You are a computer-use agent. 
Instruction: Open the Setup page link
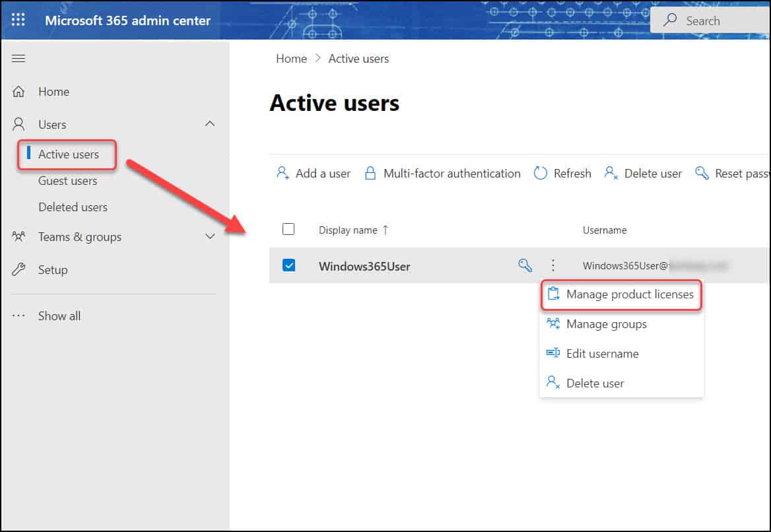(x=53, y=270)
